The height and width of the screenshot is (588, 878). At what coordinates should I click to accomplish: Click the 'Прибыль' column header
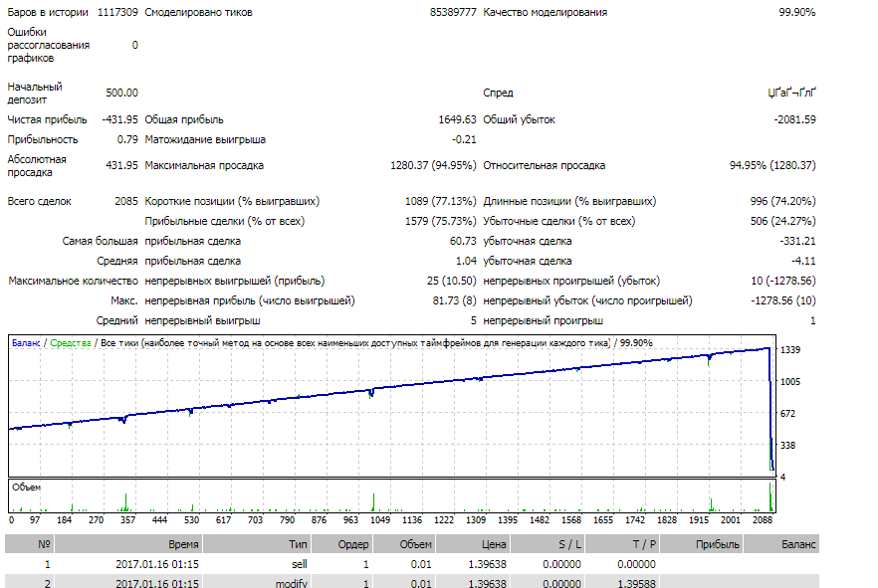click(702, 544)
